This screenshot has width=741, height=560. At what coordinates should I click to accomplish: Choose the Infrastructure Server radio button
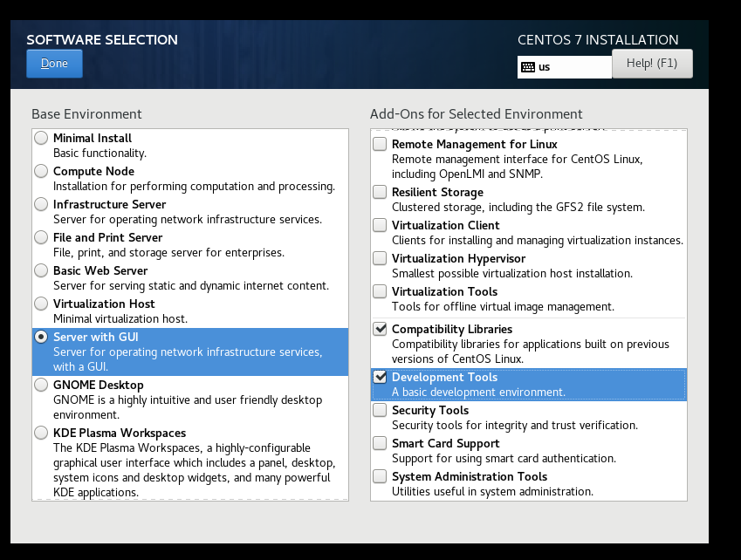click(41, 204)
